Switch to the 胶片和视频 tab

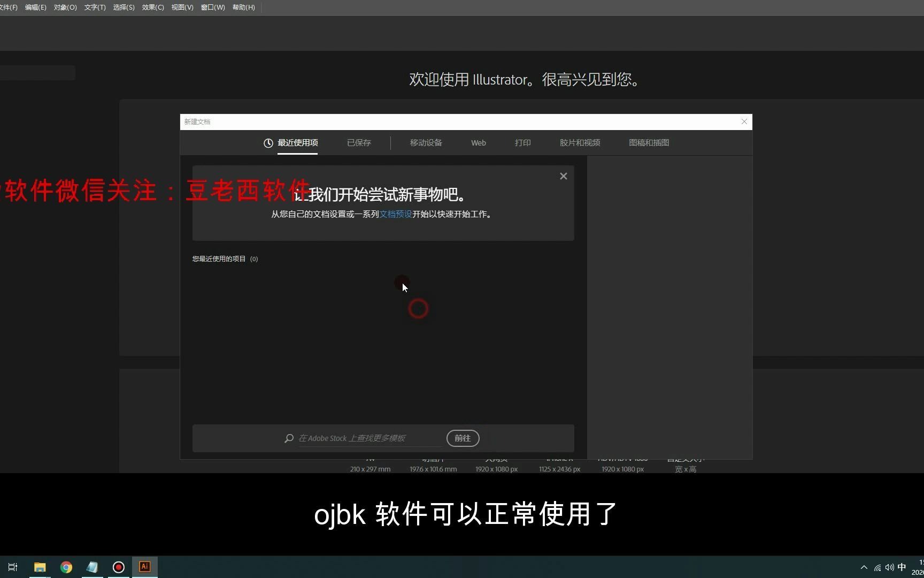click(x=580, y=143)
